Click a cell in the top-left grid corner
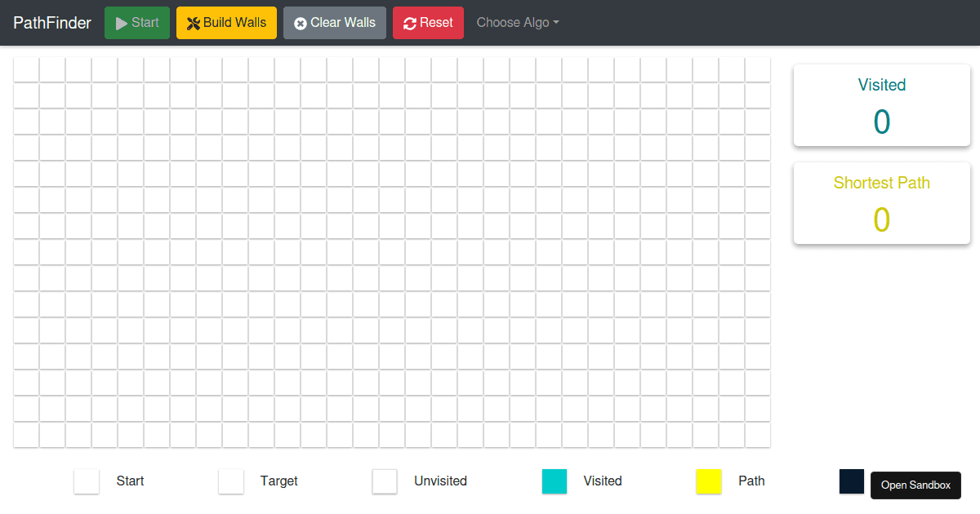This screenshot has width=980, height=514. point(25,69)
